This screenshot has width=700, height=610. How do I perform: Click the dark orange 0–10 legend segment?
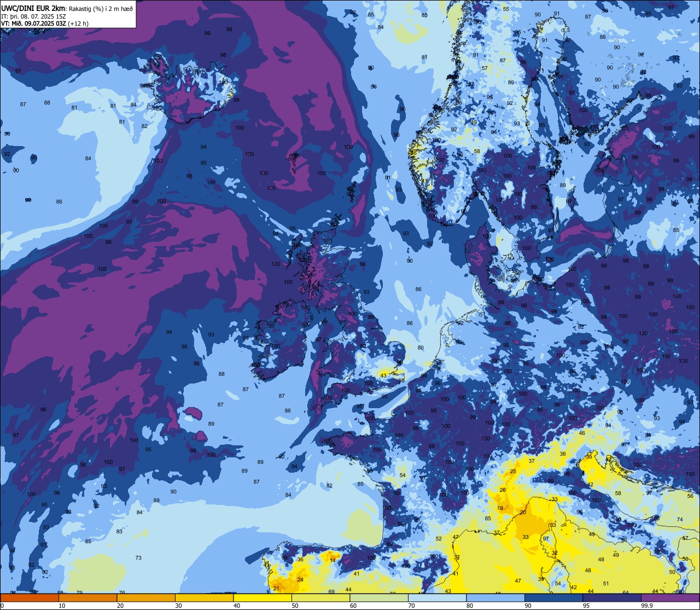click(x=30, y=597)
